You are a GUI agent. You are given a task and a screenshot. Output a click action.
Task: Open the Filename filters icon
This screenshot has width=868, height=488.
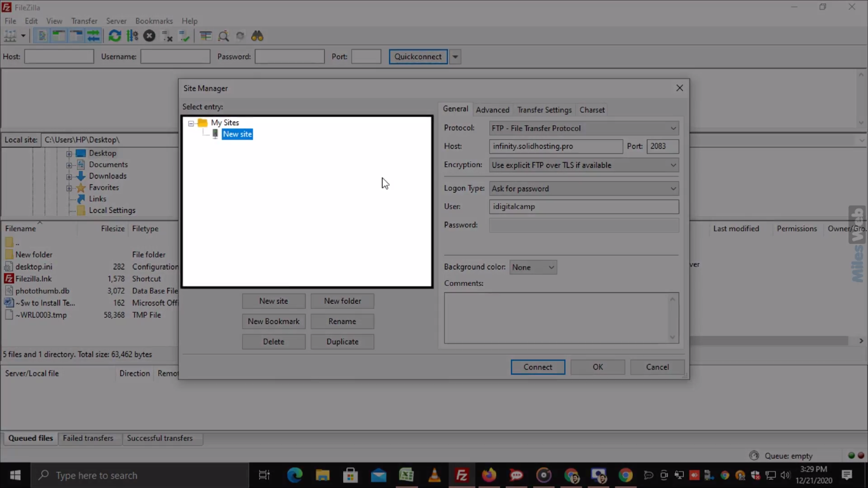coord(205,36)
